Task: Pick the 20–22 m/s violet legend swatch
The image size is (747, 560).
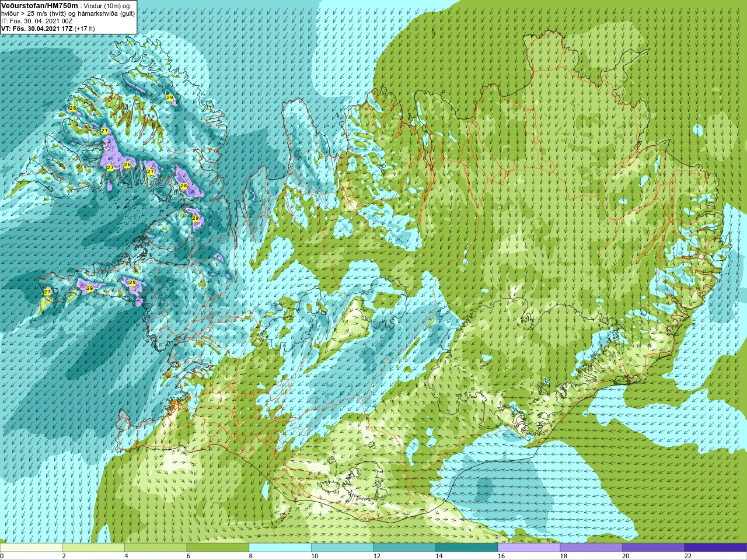Action: pyautogui.click(x=654, y=548)
